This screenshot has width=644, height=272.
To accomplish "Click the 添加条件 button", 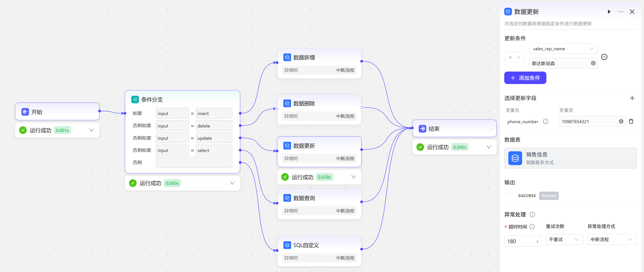I will pos(525,78).
